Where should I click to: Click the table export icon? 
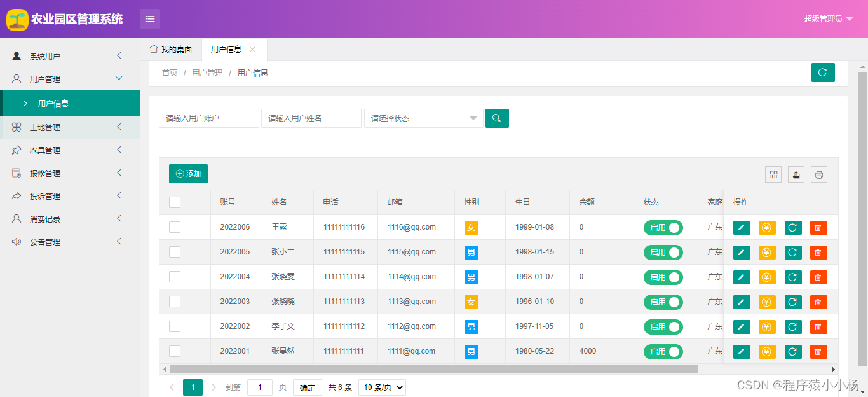[796, 174]
